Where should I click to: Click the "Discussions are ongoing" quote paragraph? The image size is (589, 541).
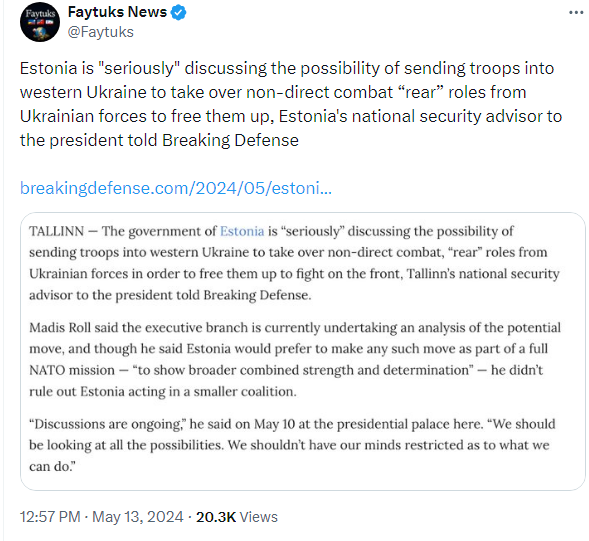pyautogui.click(x=292, y=445)
